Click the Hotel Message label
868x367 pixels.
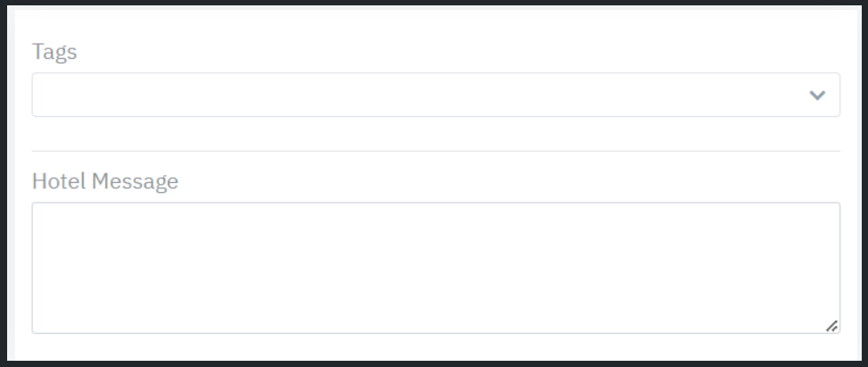point(105,181)
